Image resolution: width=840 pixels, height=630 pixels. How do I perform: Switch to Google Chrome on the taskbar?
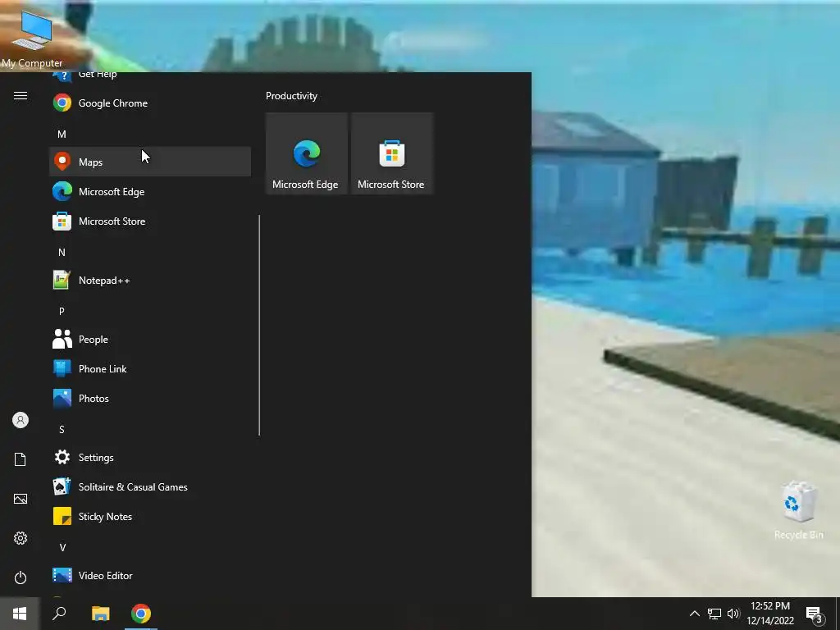click(x=141, y=614)
